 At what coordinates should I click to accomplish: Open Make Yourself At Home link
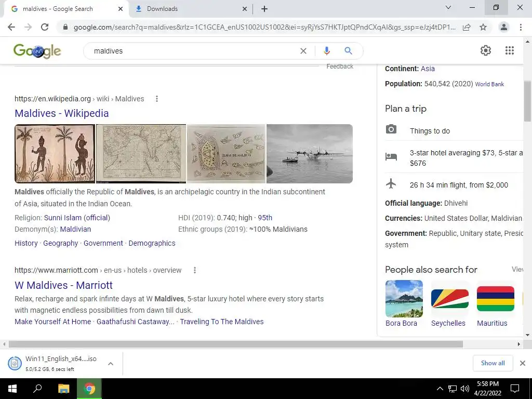click(x=52, y=322)
